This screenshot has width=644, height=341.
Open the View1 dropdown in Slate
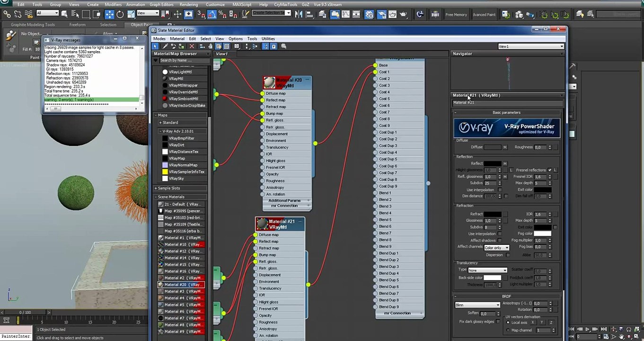click(531, 46)
